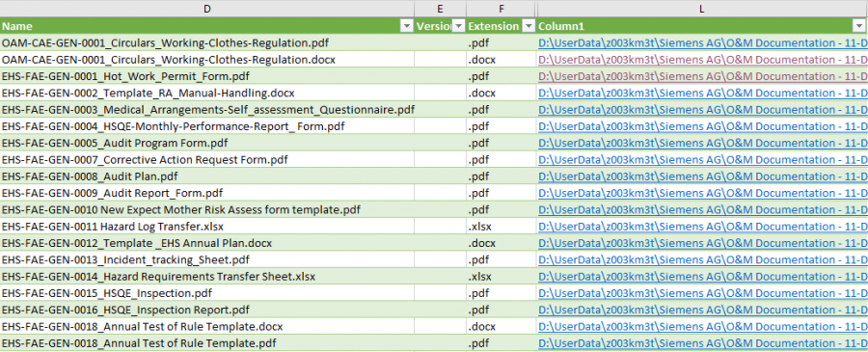
Task: Open link for Working-Clothes-Regulation.pdf row
Action: coord(702,43)
